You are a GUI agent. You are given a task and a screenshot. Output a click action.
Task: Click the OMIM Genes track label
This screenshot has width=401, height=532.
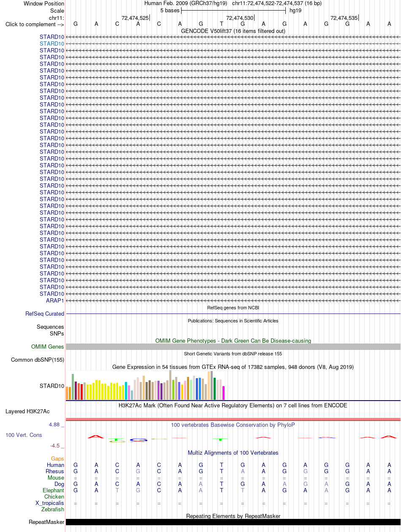point(48,346)
